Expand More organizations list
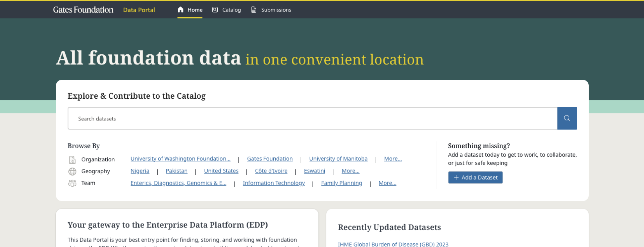 tap(393, 159)
